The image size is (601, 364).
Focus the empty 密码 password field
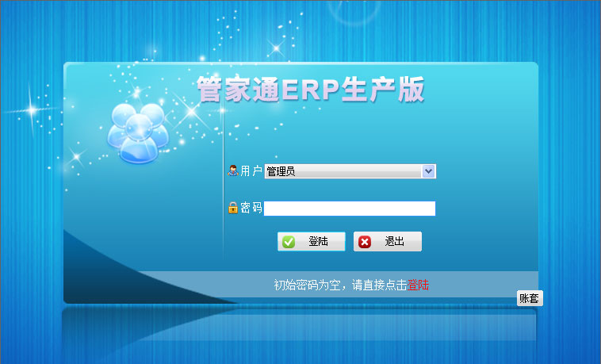pos(349,209)
